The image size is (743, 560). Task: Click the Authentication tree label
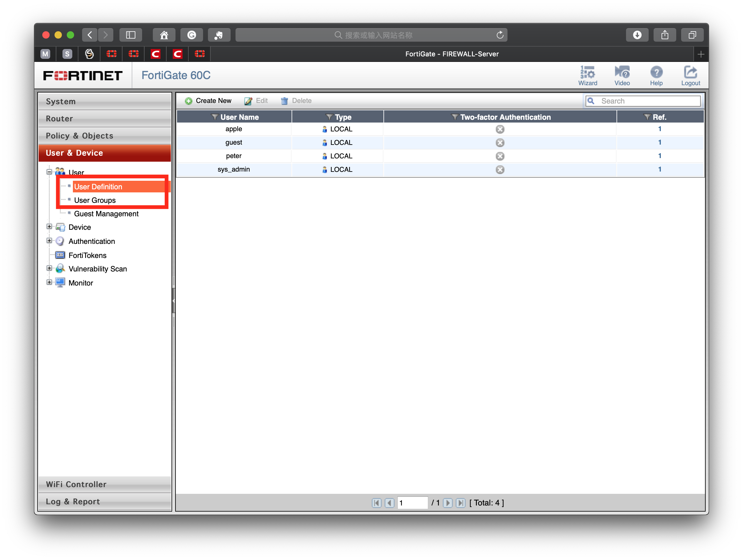[x=92, y=241]
